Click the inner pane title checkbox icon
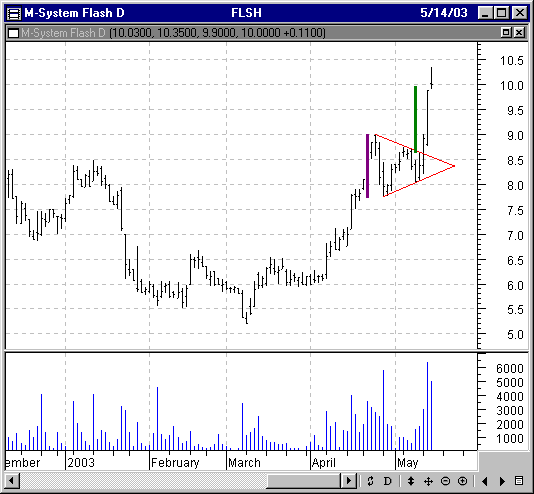 click(14, 33)
